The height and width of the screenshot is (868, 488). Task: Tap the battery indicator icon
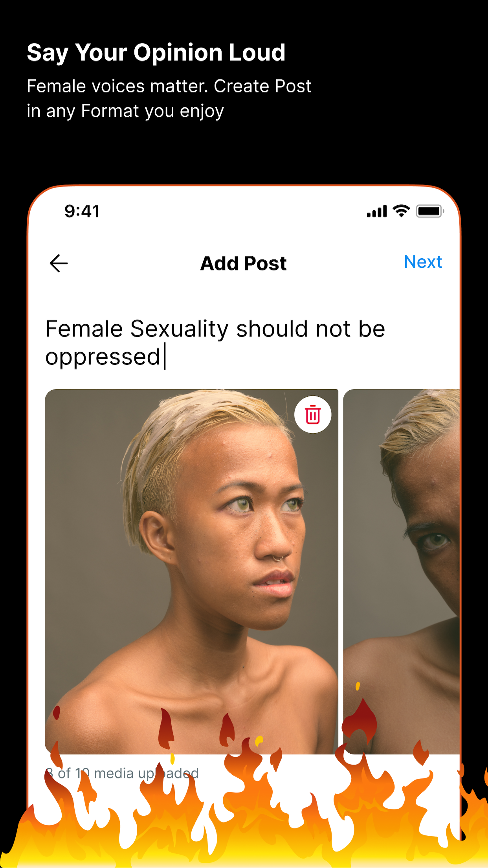(430, 211)
